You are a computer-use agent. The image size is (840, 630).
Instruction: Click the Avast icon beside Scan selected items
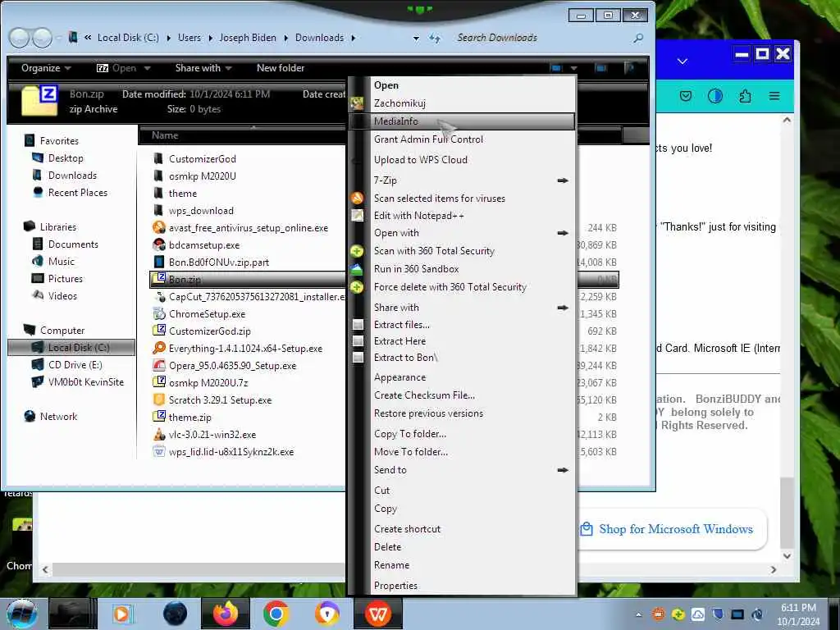(357, 199)
